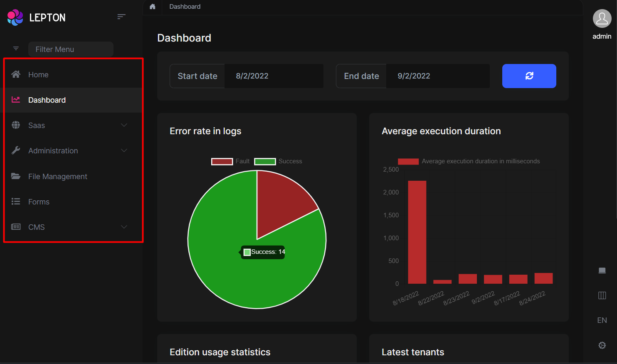Click the Latest tenants heading

pyautogui.click(x=413, y=352)
